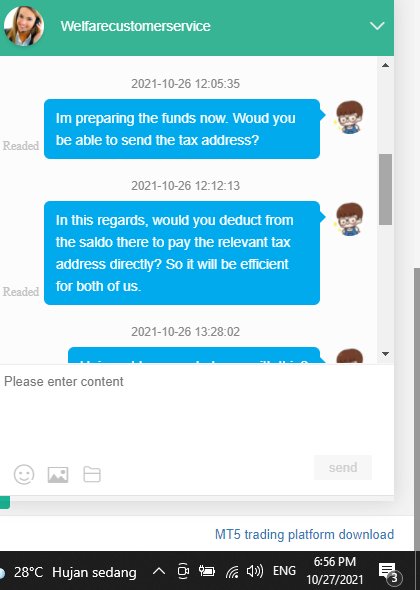Click the chat scrollbar thumb
The height and width of the screenshot is (590, 420).
coord(385,189)
